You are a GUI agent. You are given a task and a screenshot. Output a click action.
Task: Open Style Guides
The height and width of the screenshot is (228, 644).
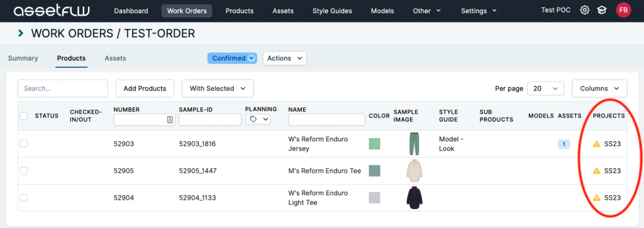pyautogui.click(x=332, y=11)
